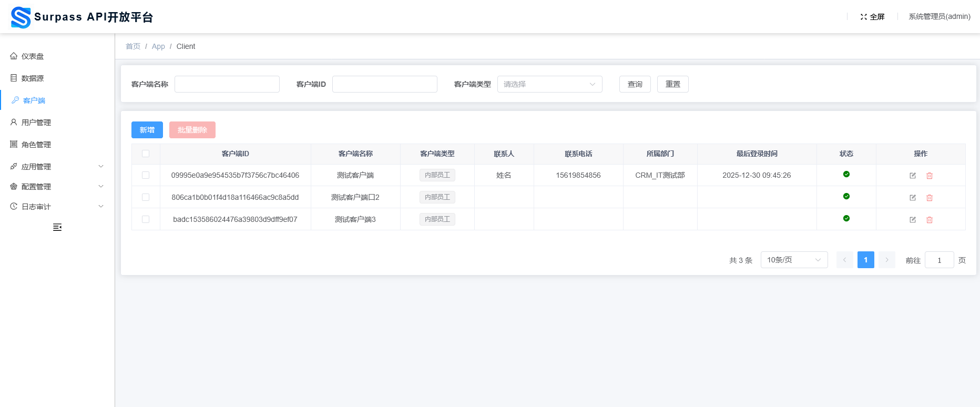Click the status icon for 测试客户端口2

[x=846, y=196]
